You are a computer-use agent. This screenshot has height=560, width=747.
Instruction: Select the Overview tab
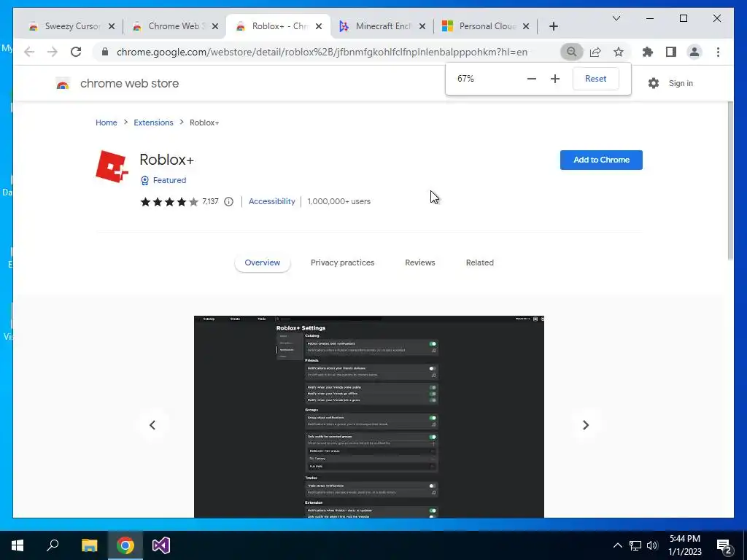point(263,262)
